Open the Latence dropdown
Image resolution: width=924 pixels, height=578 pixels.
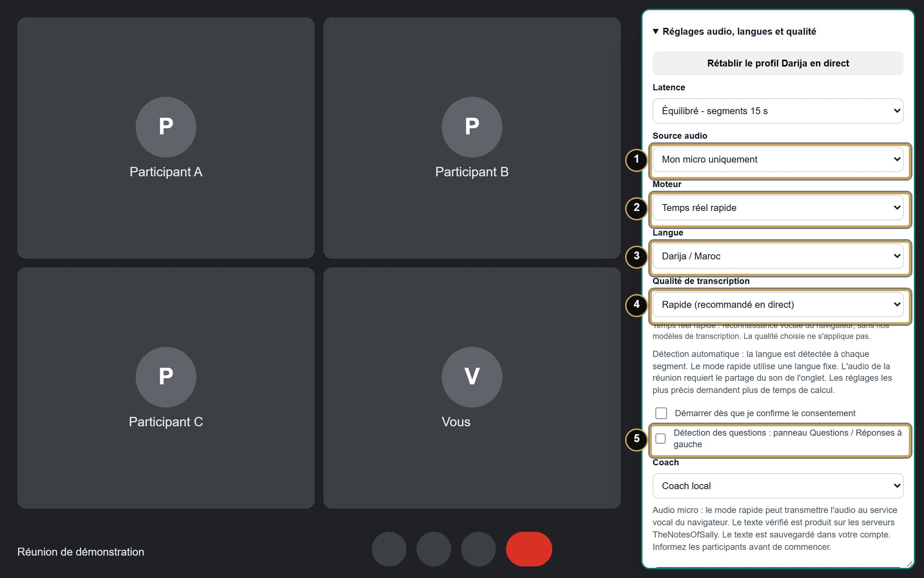pos(778,111)
